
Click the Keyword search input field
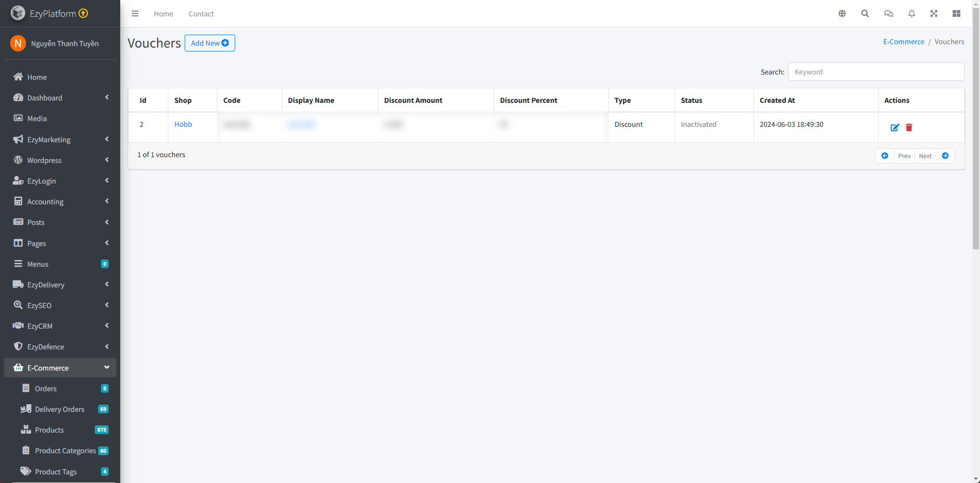tap(876, 72)
